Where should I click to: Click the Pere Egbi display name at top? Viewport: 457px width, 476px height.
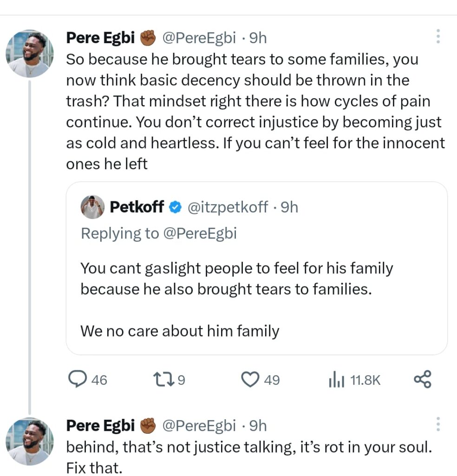(x=100, y=38)
